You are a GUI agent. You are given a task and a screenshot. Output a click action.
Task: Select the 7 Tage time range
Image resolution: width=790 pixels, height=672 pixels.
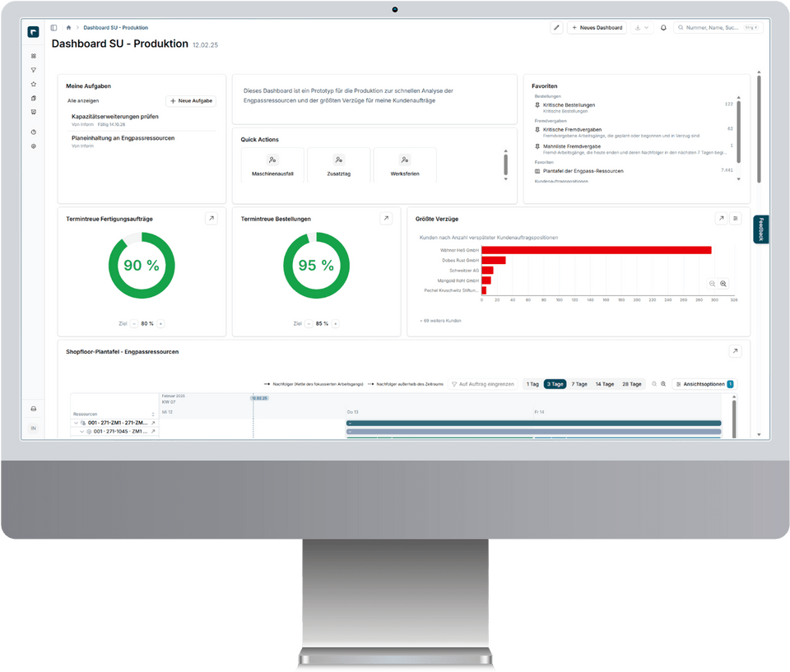579,384
